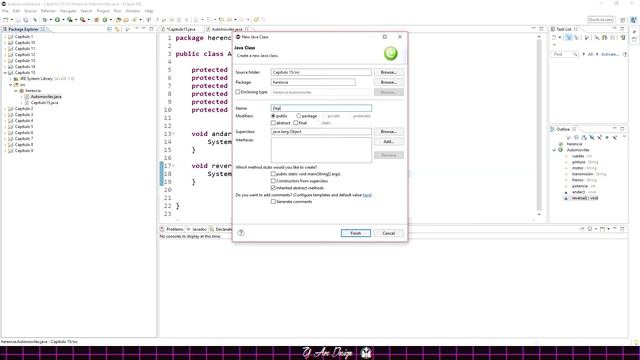The width and height of the screenshot is (640, 360).
Task: Click the Save icon in toolbar
Action: 18,20
